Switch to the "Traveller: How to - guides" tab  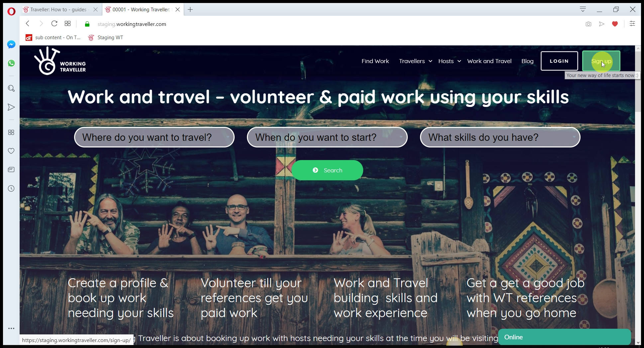[58, 10]
